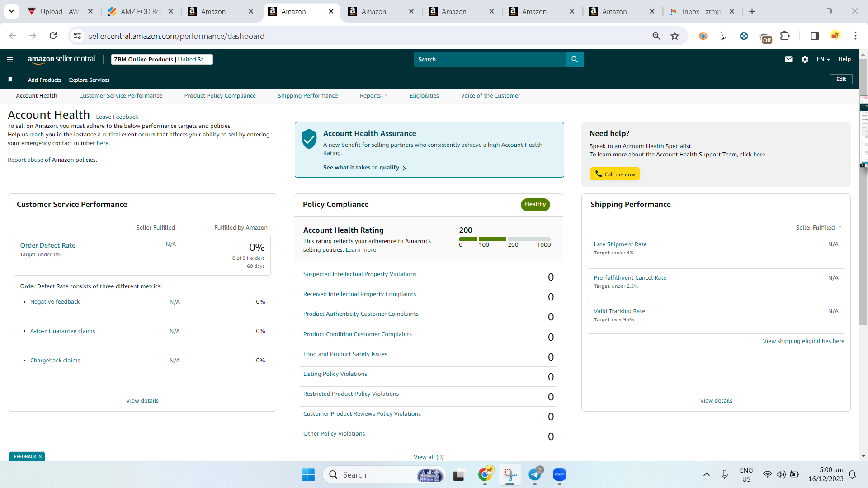This screenshot has height=488, width=868.
Task: Go back with the browser back arrow
Action: tap(13, 36)
